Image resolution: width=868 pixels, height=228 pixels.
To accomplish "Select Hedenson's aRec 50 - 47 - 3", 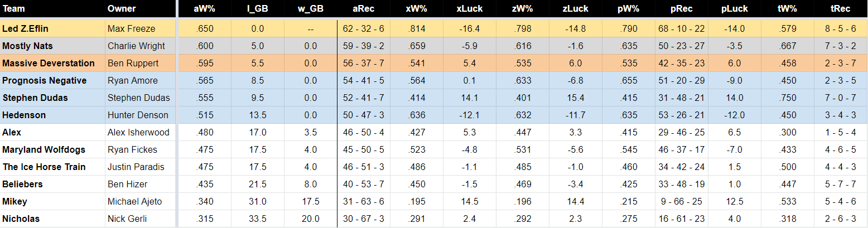I will pos(364,115).
